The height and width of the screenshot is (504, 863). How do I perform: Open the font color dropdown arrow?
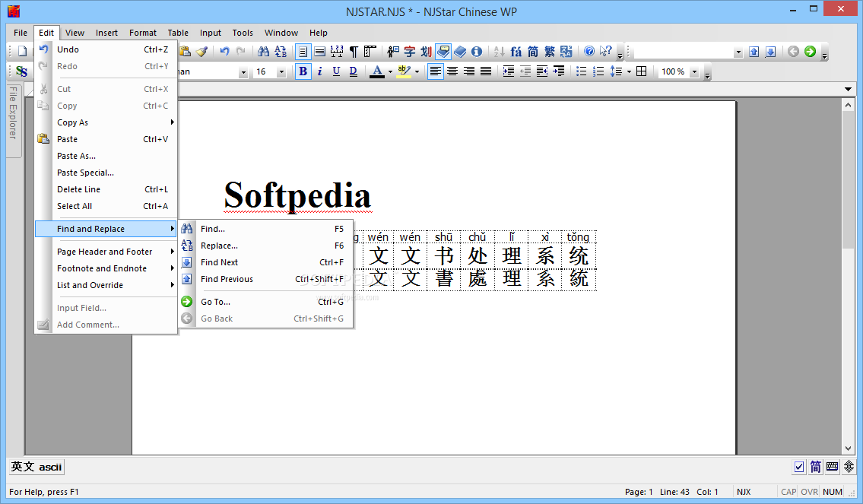(390, 72)
